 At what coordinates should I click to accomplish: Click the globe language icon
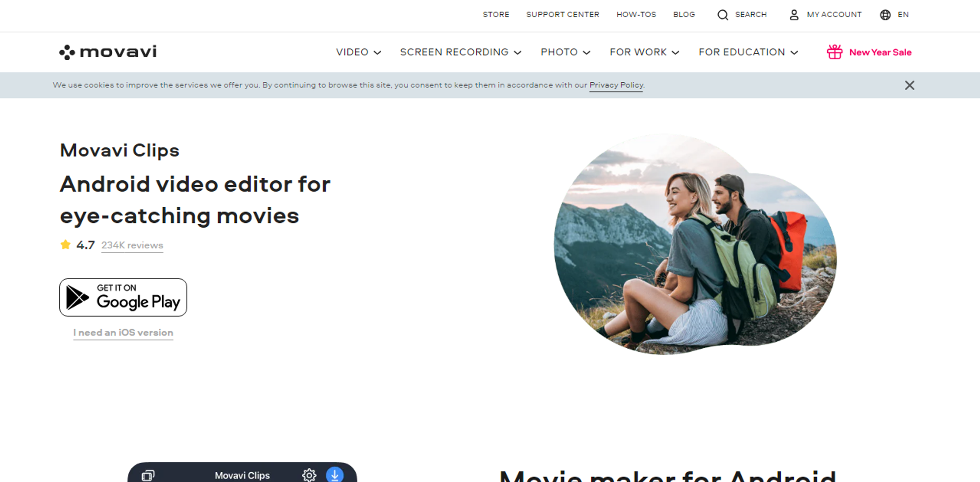(885, 15)
